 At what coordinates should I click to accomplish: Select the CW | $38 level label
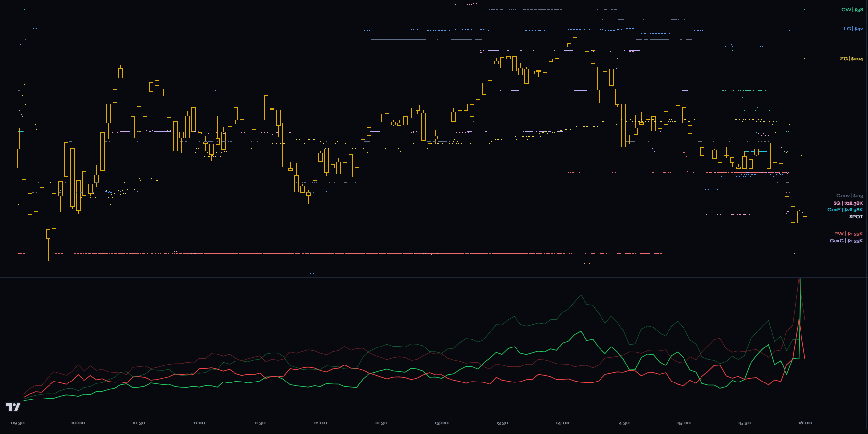(852, 10)
